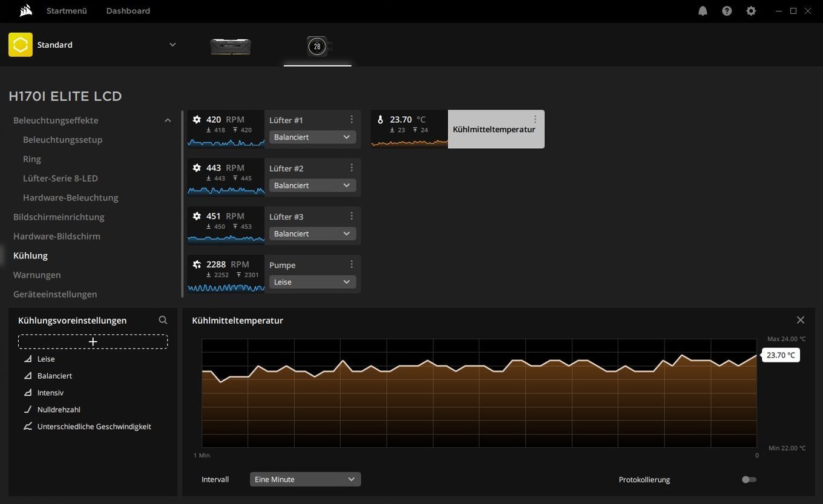The height and width of the screenshot is (504, 823).
Task: Click the fan icon next to 420 RPM
Action: click(x=197, y=120)
